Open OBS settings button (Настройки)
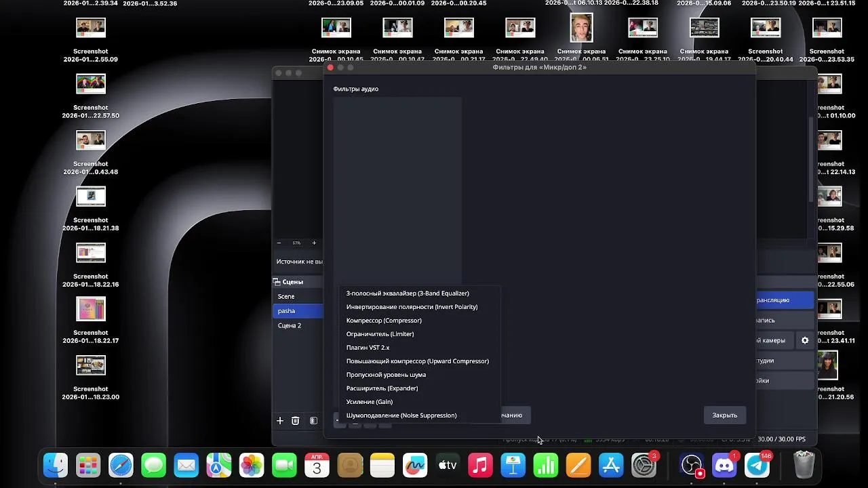Screen dimensions: 868x488 tap(785, 380)
